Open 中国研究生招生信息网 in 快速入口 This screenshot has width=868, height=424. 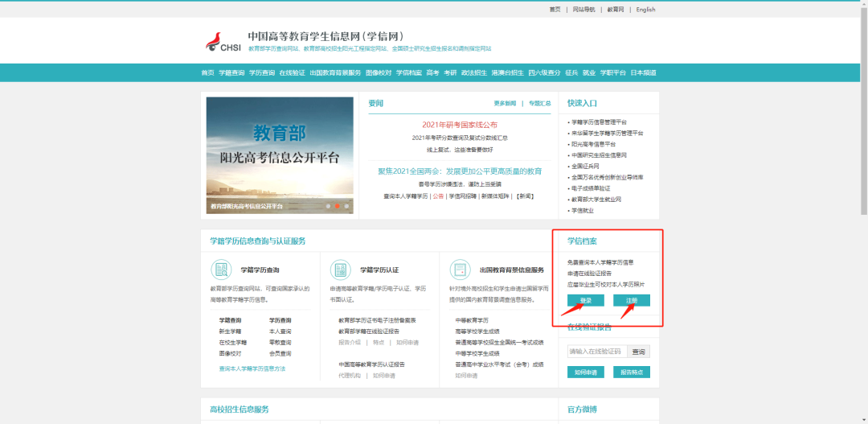tap(599, 155)
